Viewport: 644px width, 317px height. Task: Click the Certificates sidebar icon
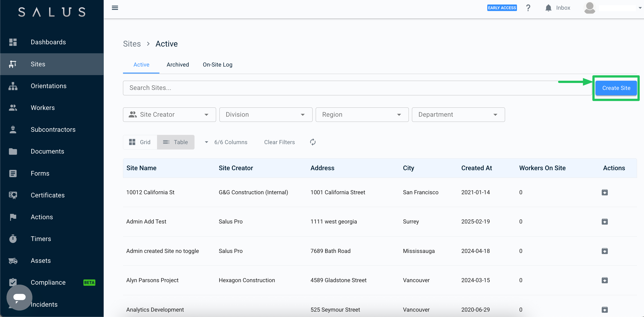tap(13, 195)
